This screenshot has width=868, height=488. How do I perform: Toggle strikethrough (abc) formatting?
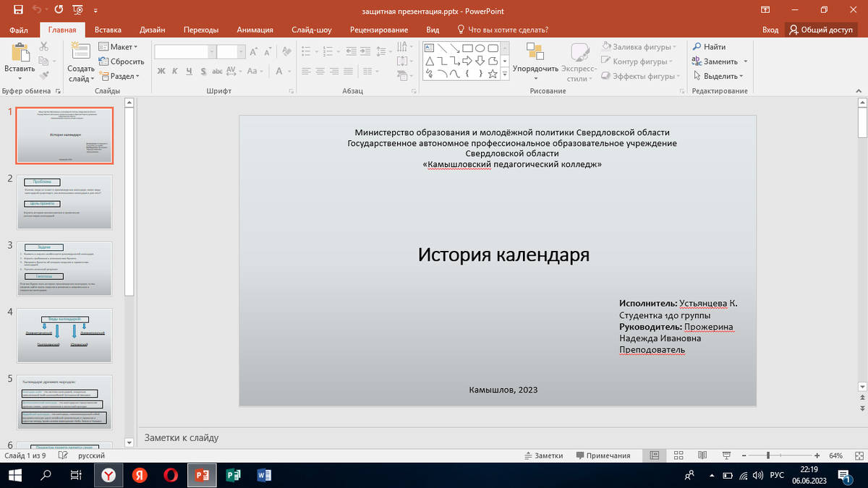218,72
